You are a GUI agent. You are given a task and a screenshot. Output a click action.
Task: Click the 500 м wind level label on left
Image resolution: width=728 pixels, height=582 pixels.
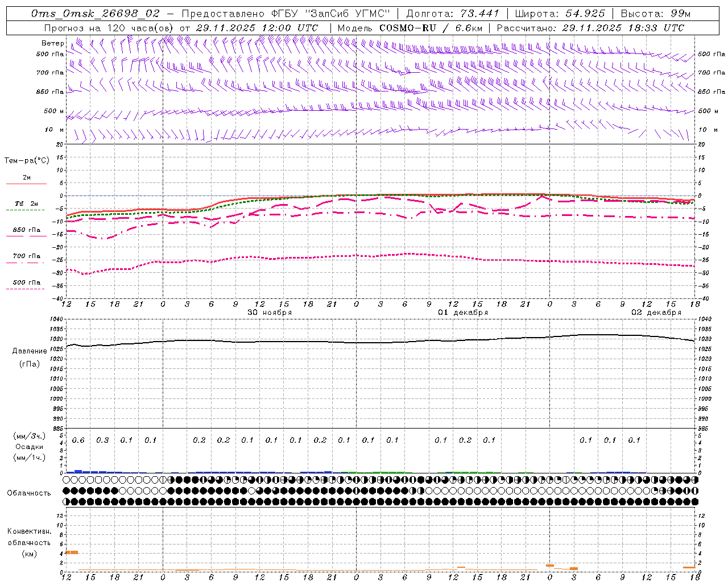(54, 111)
